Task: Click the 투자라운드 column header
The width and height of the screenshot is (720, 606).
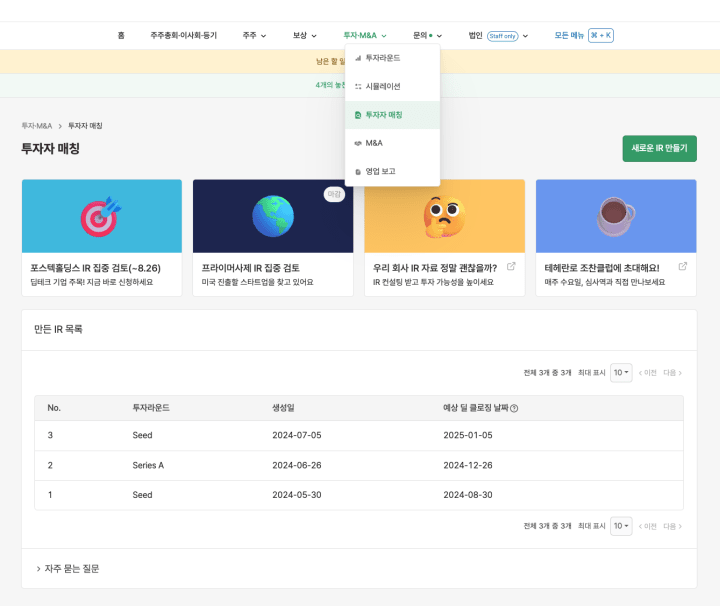Action: pos(151,408)
